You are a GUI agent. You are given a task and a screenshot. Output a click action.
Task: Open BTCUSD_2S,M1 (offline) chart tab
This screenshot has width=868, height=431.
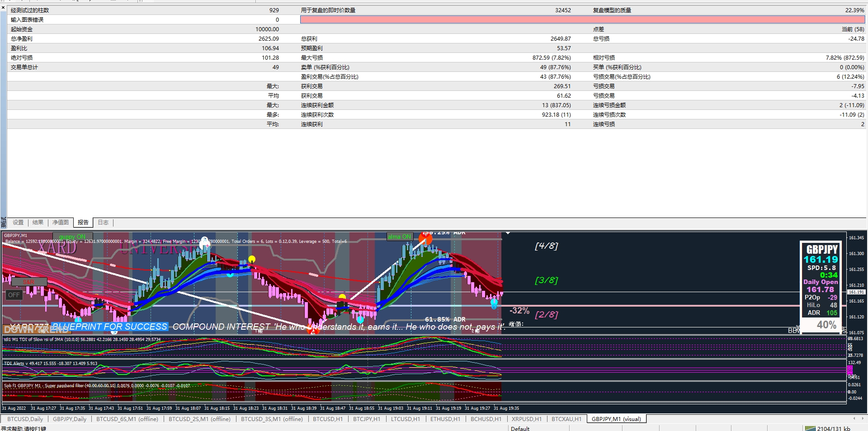coord(199,419)
